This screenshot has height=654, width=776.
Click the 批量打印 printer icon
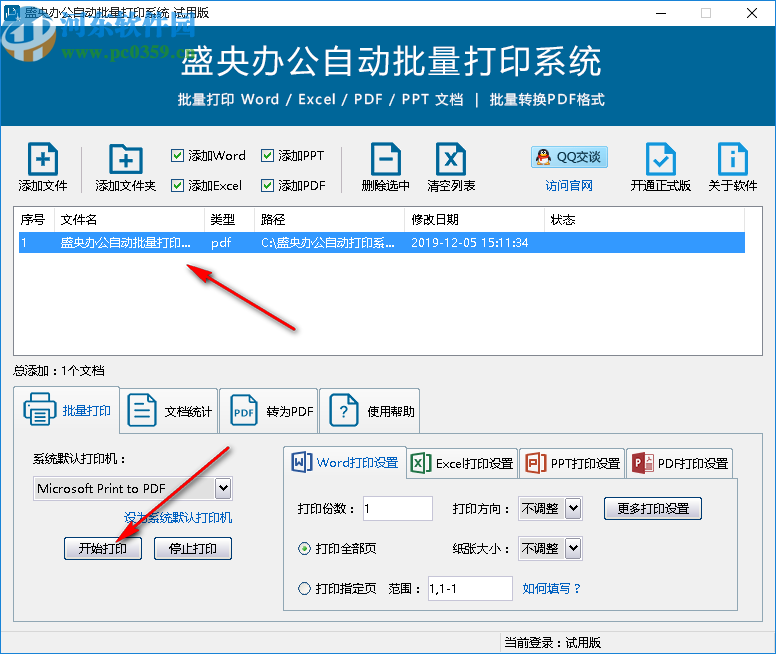point(40,409)
